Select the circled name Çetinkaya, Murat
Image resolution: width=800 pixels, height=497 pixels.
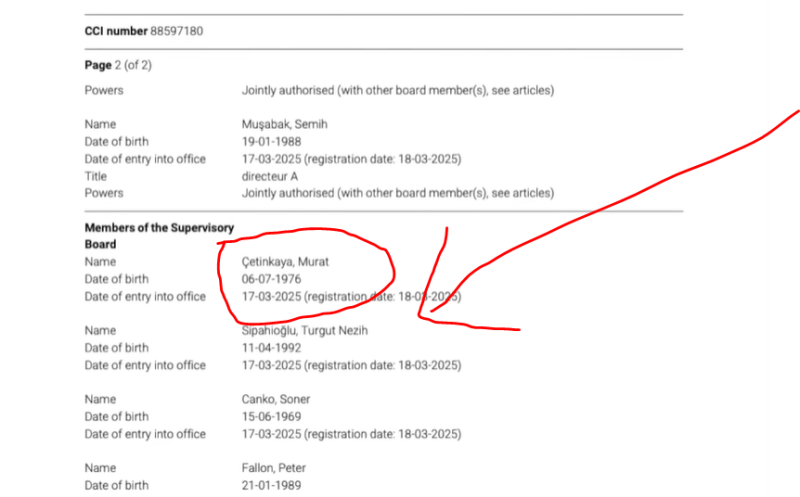[286, 262]
